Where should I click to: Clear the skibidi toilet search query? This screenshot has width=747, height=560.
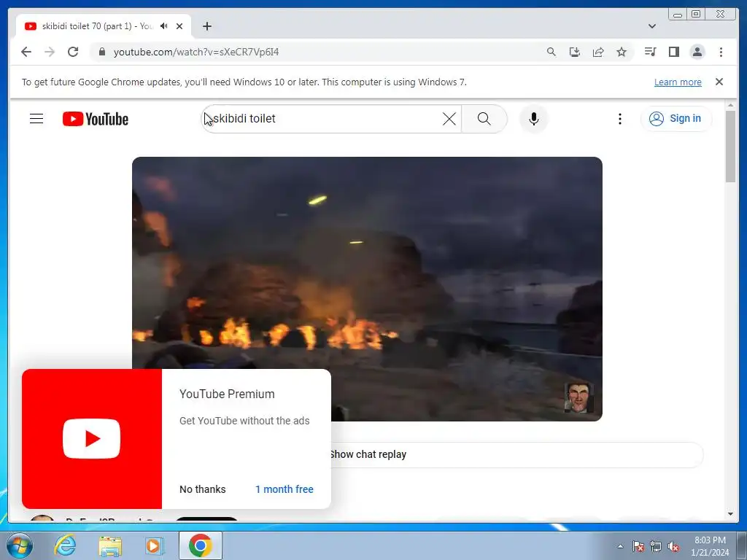[449, 119]
